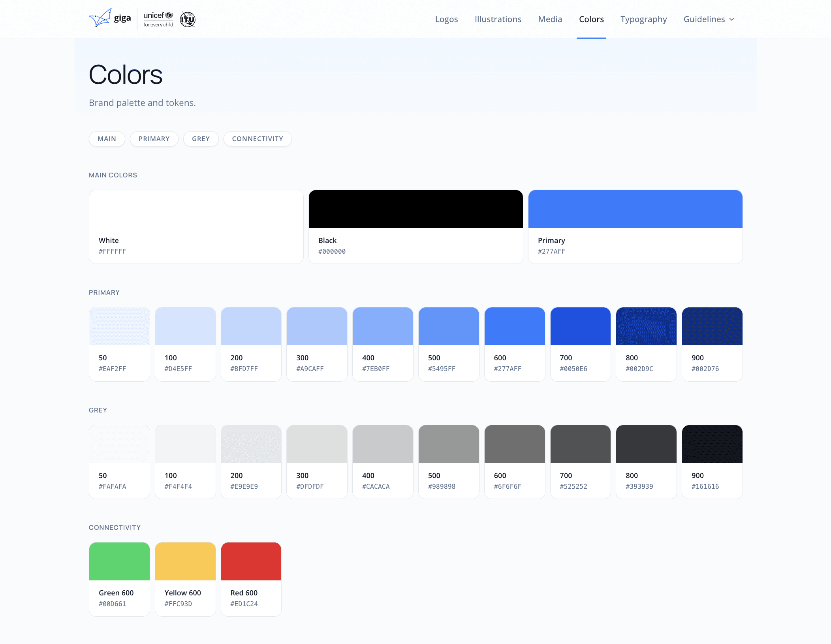The width and height of the screenshot is (831, 644).
Task: Click the giga logo in header
Action: point(110,19)
